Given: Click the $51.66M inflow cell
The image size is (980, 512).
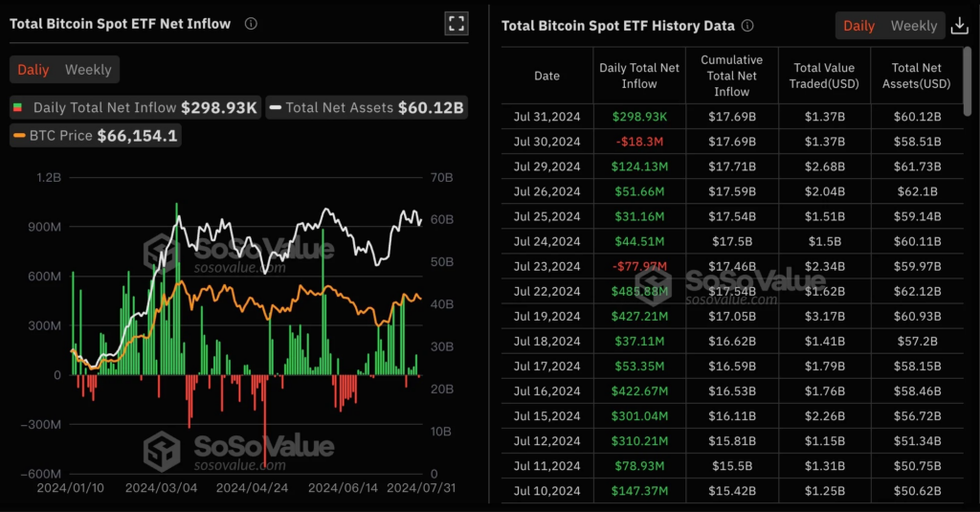Looking at the screenshot, I should click(639, 191).
